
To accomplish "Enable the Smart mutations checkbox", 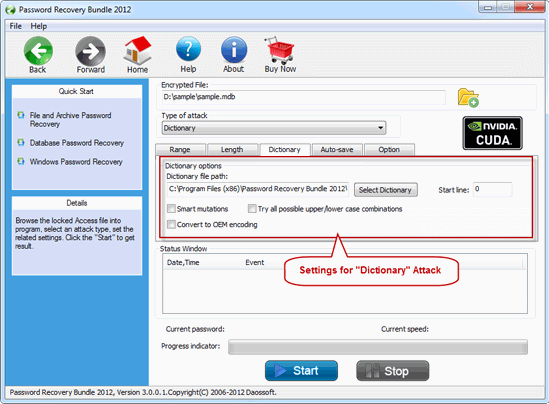I will point(171,209).
